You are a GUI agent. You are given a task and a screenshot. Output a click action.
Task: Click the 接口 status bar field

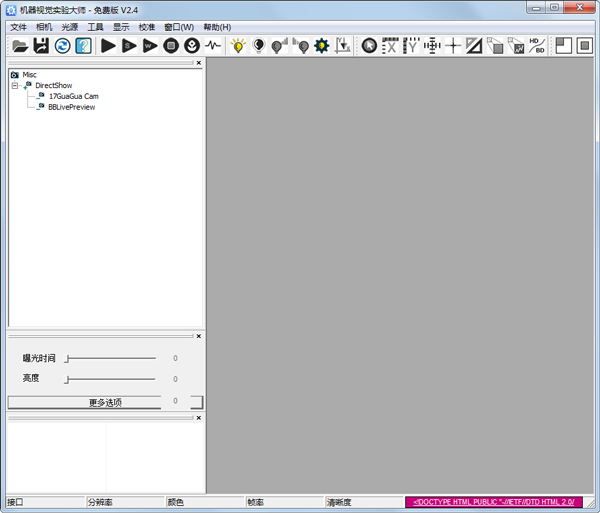[x=45, y=502]
